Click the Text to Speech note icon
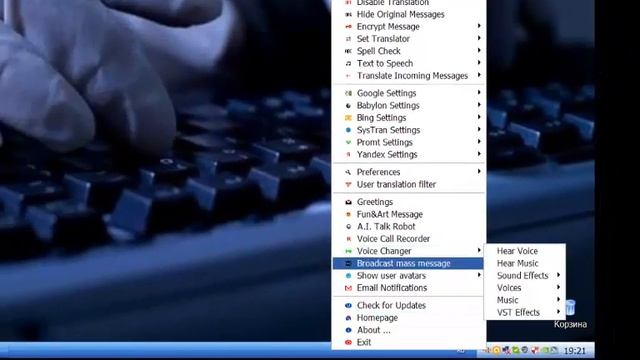 (x=348, y=63)
